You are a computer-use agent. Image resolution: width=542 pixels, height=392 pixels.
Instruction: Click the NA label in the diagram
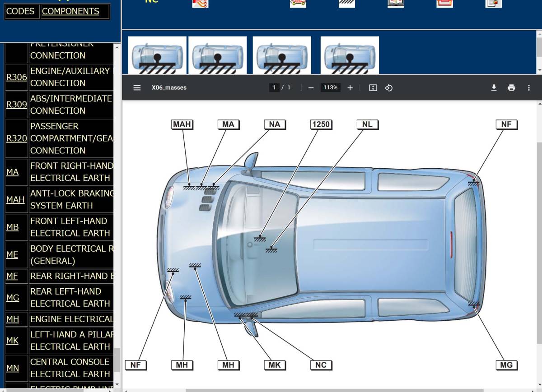click(275, 125)
